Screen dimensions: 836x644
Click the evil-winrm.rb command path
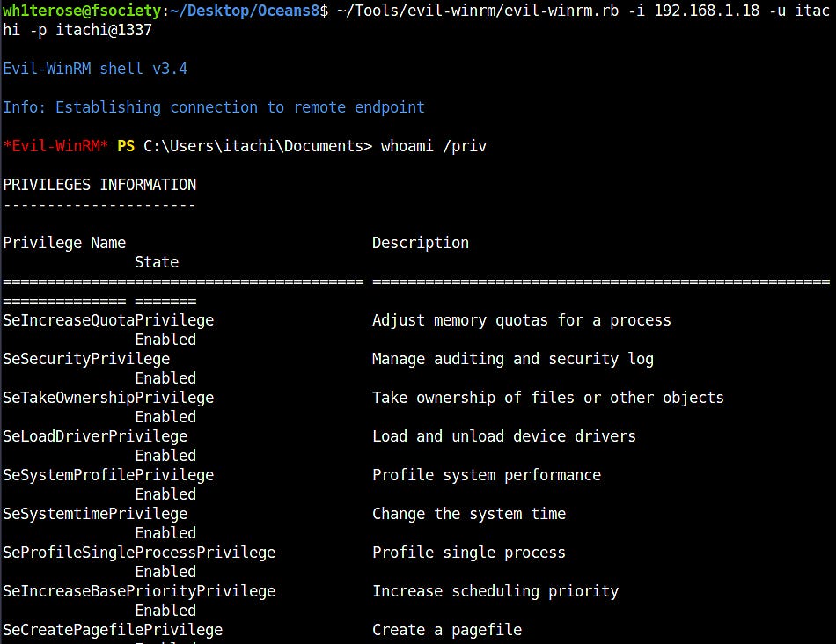pyautogui.click(x=478, y=11)
